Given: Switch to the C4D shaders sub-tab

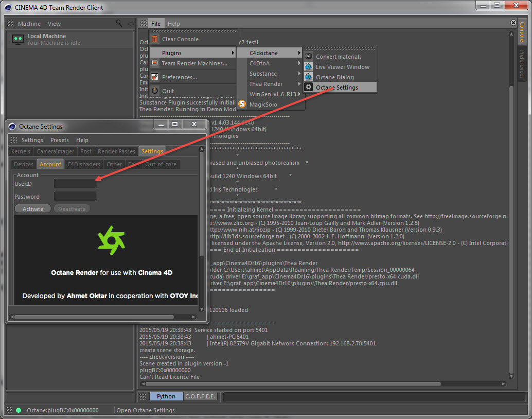Looking at the screenshot, I should [x=84, y=164].
